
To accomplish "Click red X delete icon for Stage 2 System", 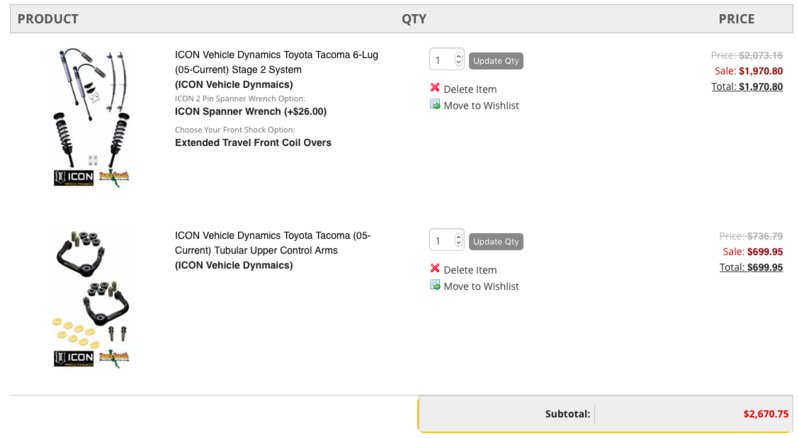I will coord(435,88).
